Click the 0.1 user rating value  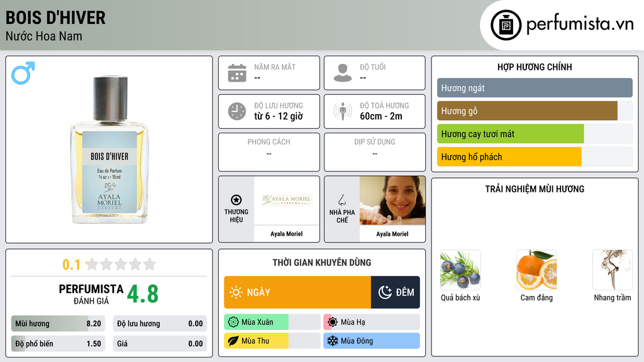point(72,265)
